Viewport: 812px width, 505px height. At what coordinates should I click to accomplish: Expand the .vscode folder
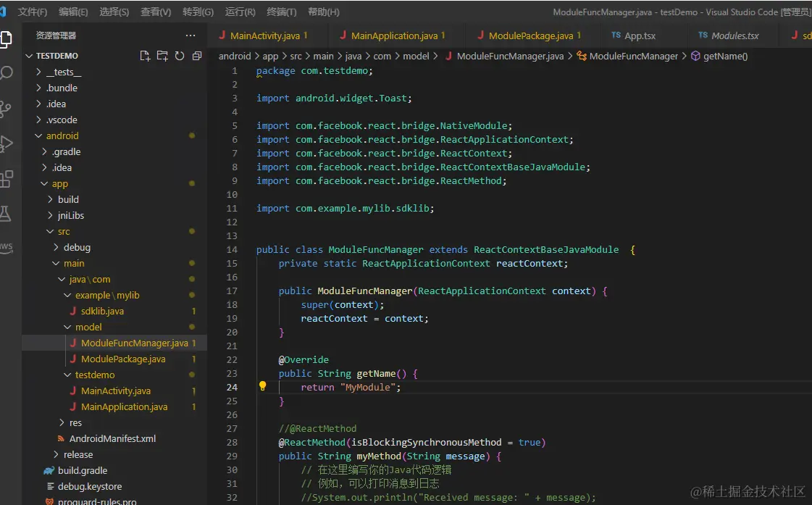[x=38, y=120]
